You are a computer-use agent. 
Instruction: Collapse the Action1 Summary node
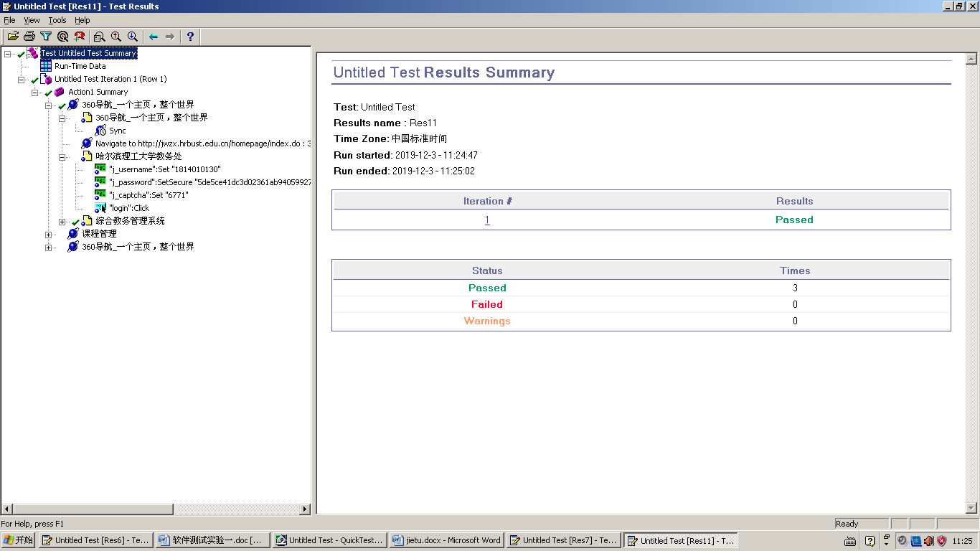coord(35,93)
